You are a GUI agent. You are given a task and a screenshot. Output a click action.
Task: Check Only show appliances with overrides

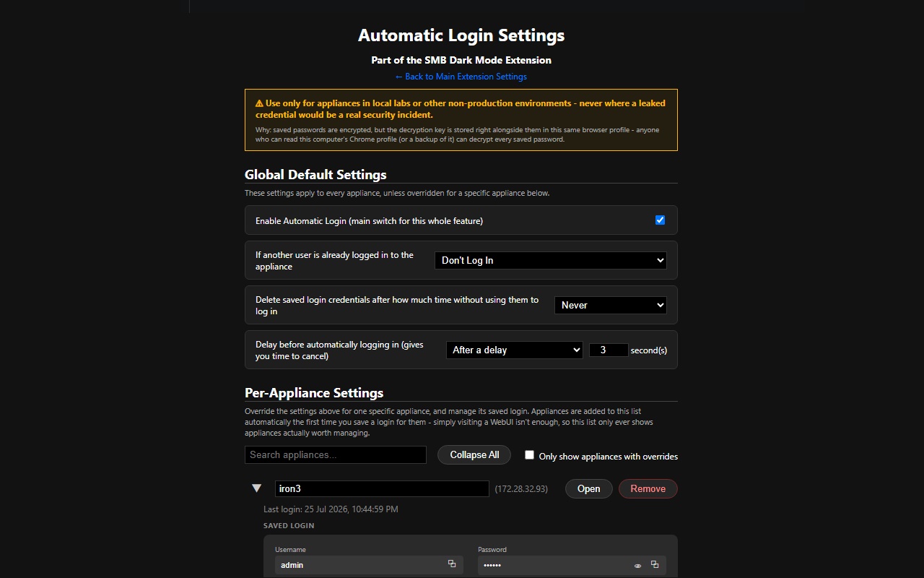pyautogui.click(x=529, y=454)
